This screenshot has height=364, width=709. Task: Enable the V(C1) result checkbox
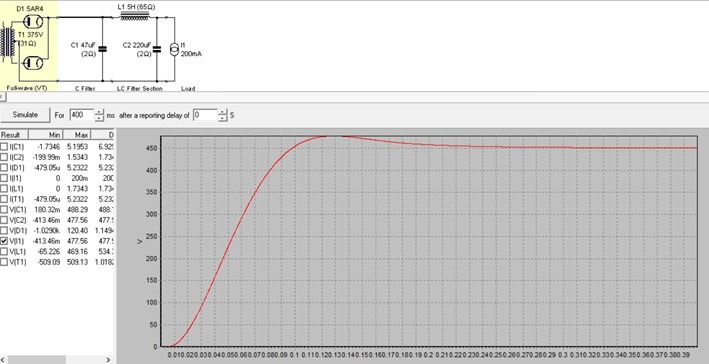(4, 210)
